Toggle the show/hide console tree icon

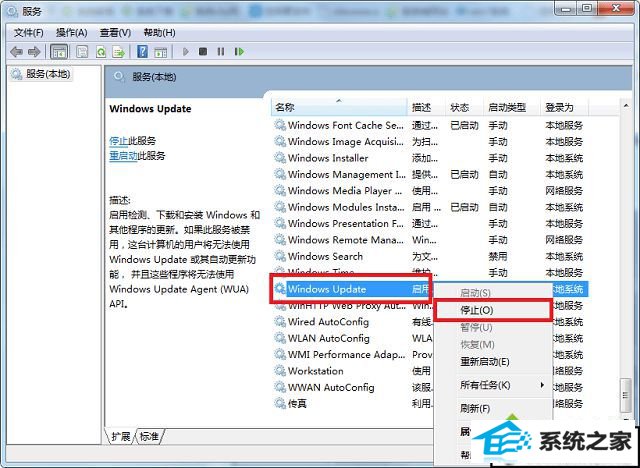tap(59, 52)
